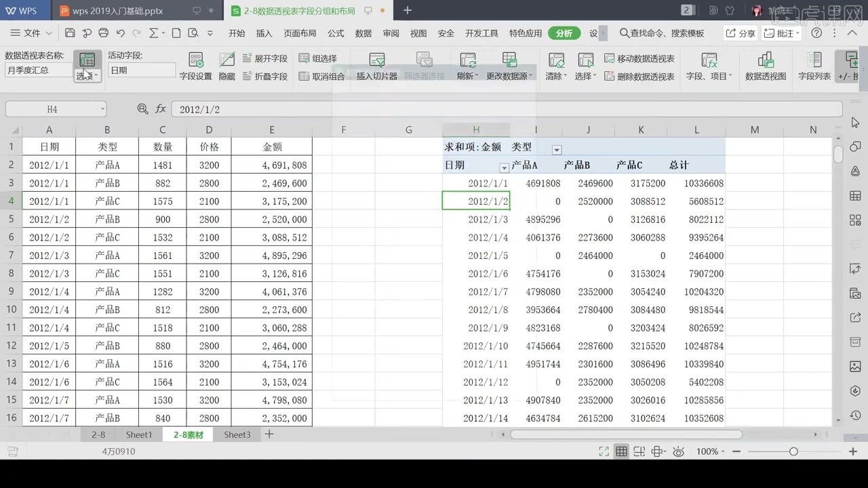868x488 pixels.
Task: Click 取消组合 ungroup
Action: tap(322, 77)
